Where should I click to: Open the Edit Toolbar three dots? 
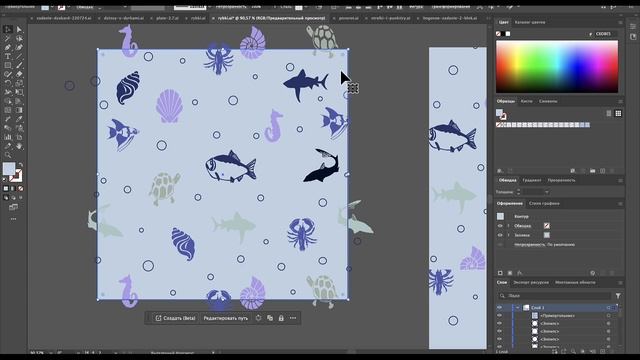[13, 219]
